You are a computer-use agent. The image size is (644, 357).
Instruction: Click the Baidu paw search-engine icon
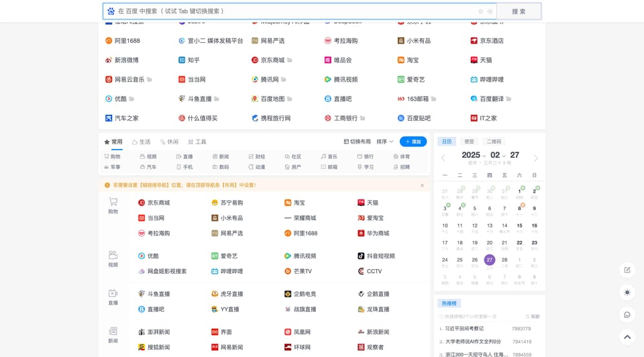pos(111,11)
